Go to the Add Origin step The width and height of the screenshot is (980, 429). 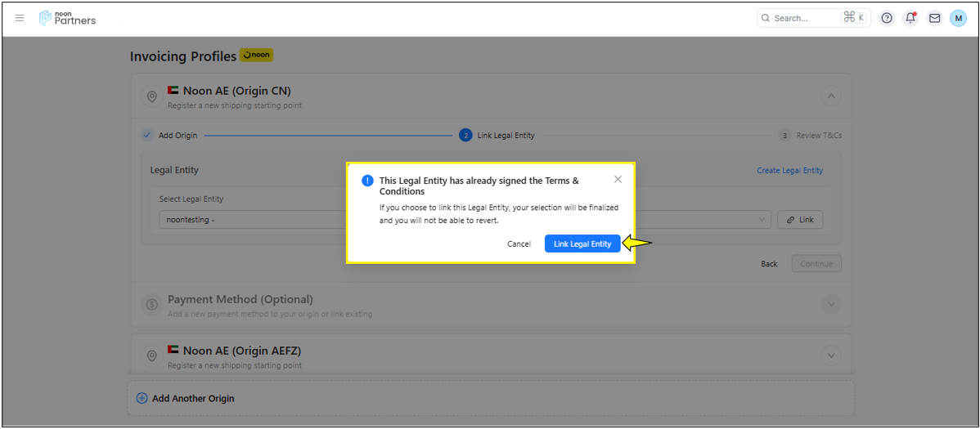(170, 136)
